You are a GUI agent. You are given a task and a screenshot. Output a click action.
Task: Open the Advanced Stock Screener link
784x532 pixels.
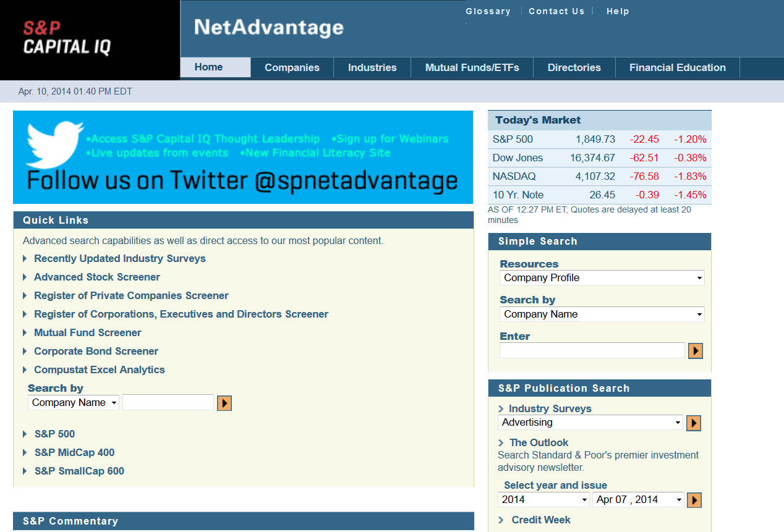97,277
